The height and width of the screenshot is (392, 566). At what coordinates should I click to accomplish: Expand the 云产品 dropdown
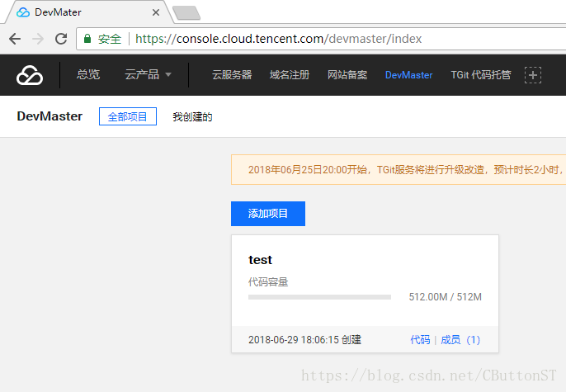148,75
